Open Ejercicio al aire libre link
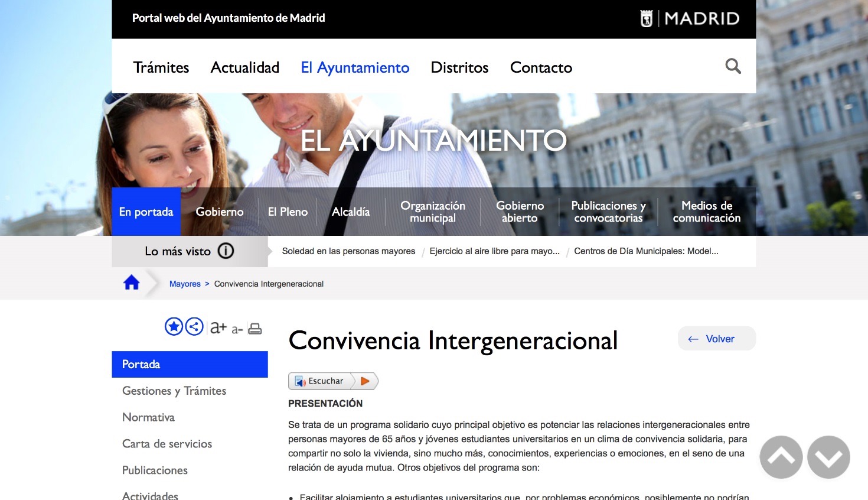 coord(495,251)
